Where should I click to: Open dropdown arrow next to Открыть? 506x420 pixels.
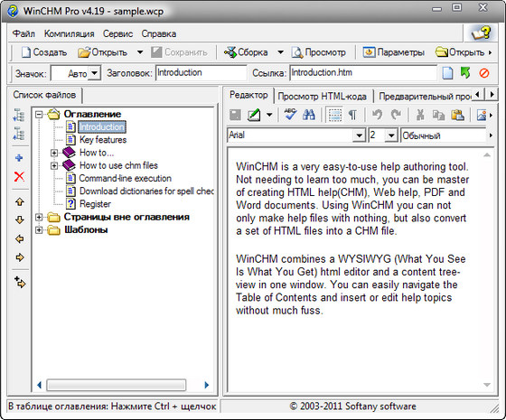(x=140, y=52)
